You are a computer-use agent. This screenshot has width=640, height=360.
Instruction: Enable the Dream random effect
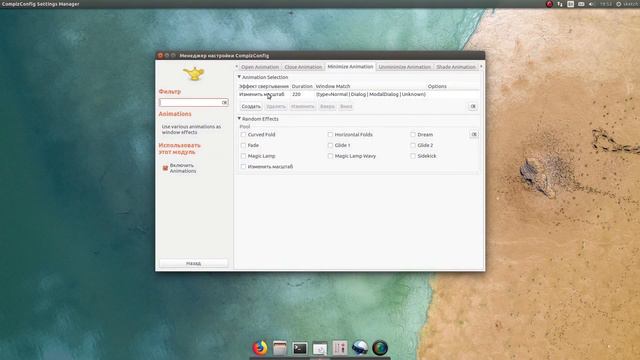point(413,134)
